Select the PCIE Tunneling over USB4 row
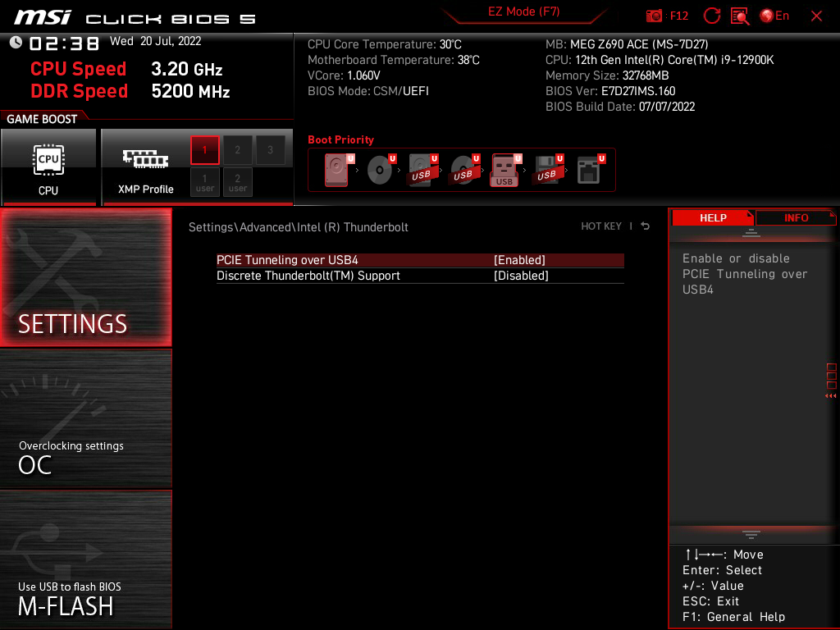Viewport: 840px width, 630px height. coord(420,260)
